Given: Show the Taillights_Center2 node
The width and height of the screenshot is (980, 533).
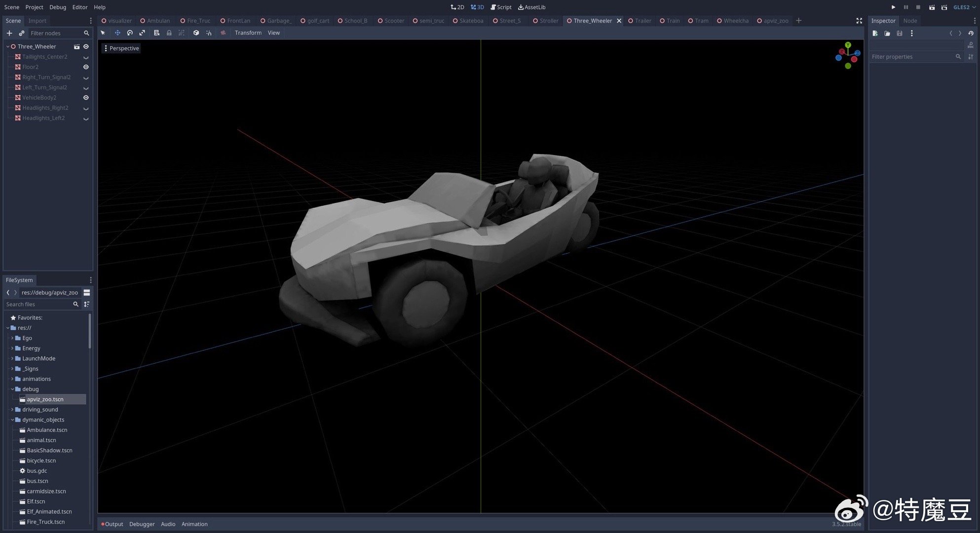Looking at the screenshot, I should [x=86, y=57].
